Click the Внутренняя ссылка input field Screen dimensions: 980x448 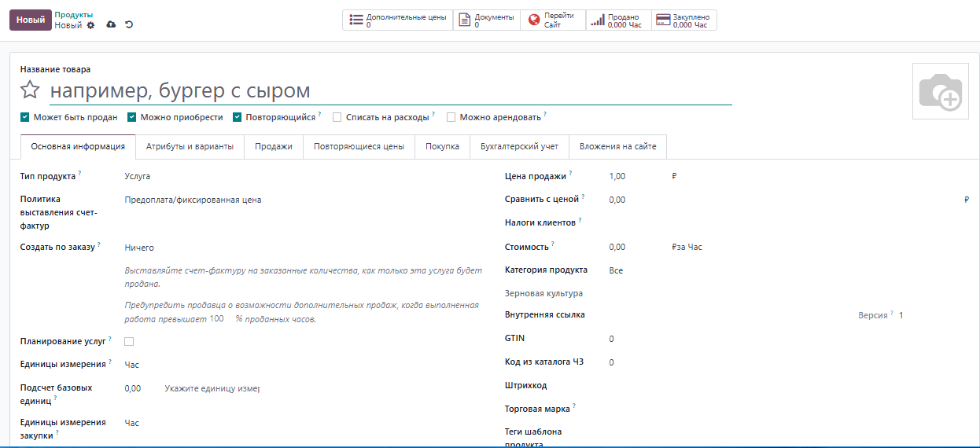[x=730, y=315]
